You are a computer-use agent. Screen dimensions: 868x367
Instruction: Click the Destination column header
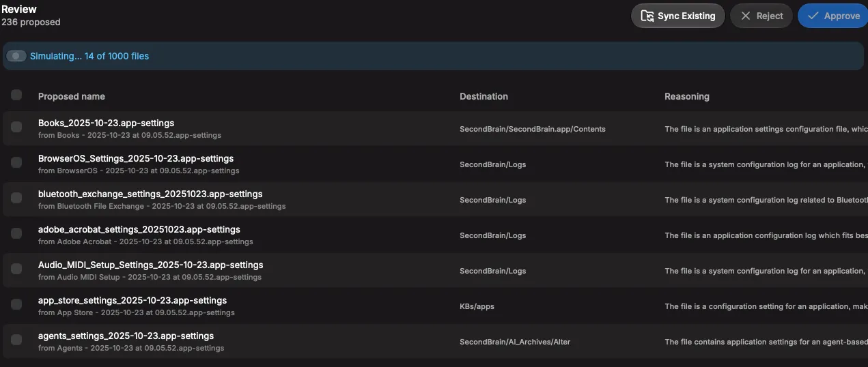tap(484, 96)
